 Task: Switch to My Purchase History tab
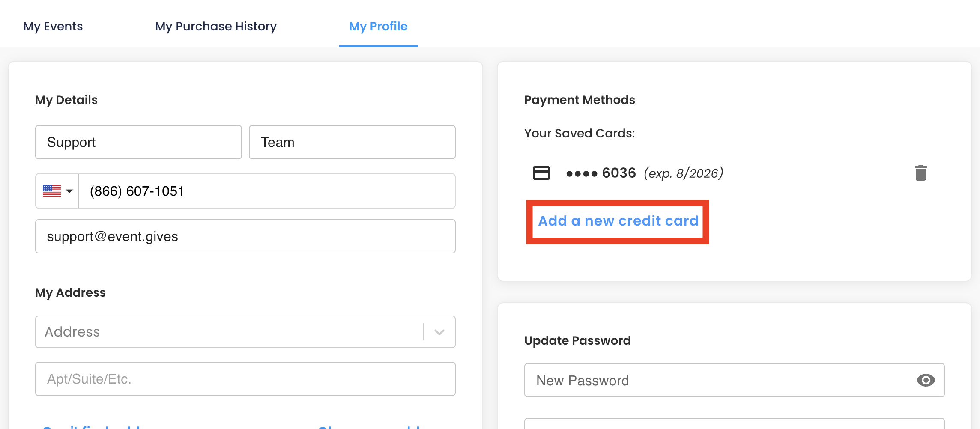216,27
